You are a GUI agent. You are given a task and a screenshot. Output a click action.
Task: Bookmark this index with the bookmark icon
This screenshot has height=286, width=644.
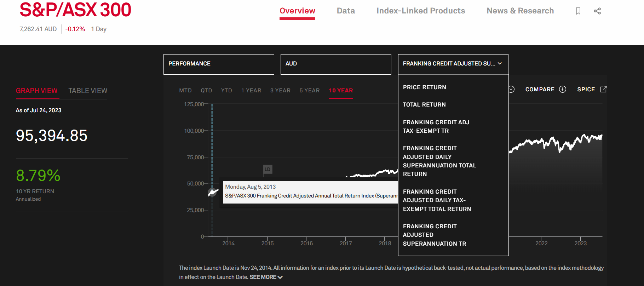click(578, 11)
